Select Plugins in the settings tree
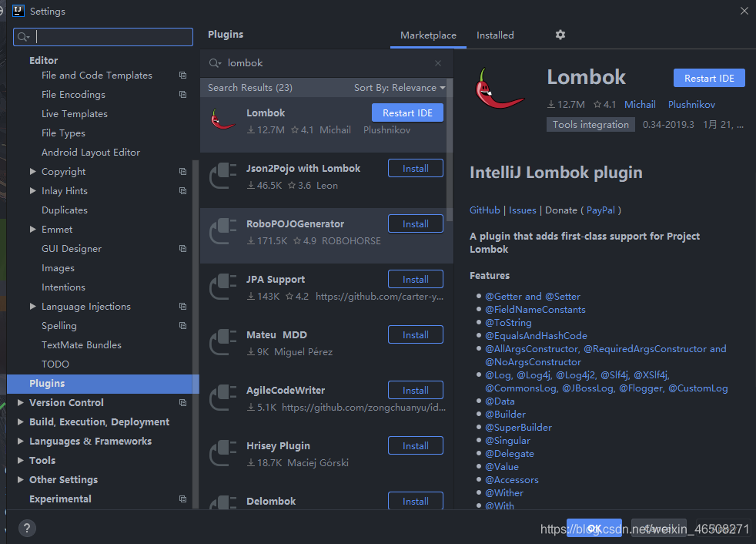Viewport: 756px width, 544px height. click(x=102, y=384)
